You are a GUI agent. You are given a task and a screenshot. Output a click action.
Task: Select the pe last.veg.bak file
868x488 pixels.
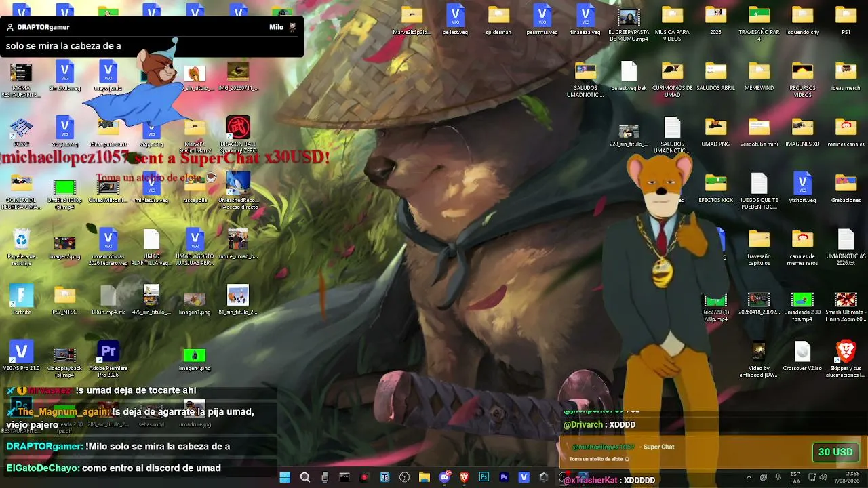point(629,76)
